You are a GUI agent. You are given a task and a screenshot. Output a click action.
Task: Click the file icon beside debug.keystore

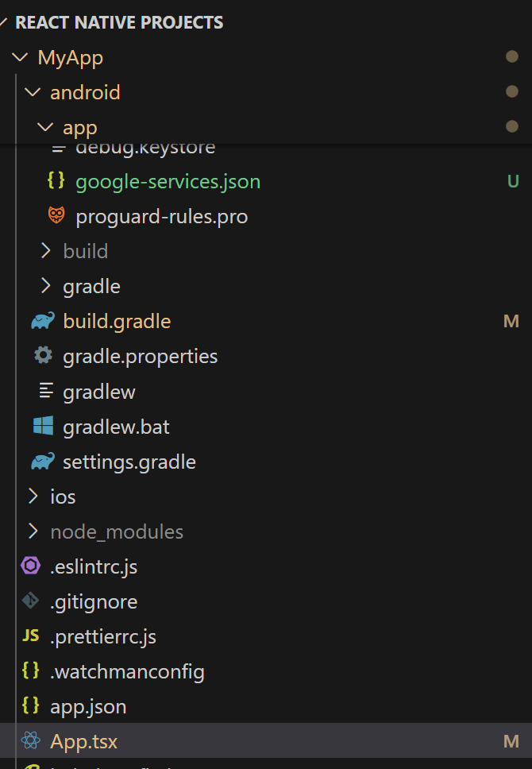click(x=59, y=148)
